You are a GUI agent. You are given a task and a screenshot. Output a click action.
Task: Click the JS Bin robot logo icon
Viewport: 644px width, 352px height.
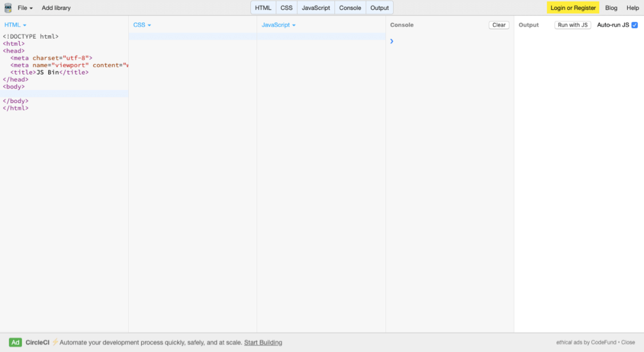(x=8, y=8)
